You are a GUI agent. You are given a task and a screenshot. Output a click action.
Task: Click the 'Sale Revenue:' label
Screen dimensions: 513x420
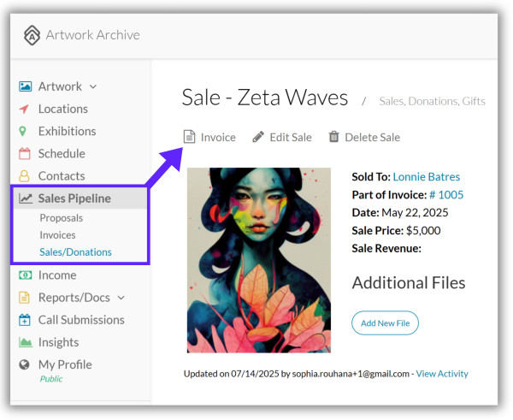tap(386, 248)
